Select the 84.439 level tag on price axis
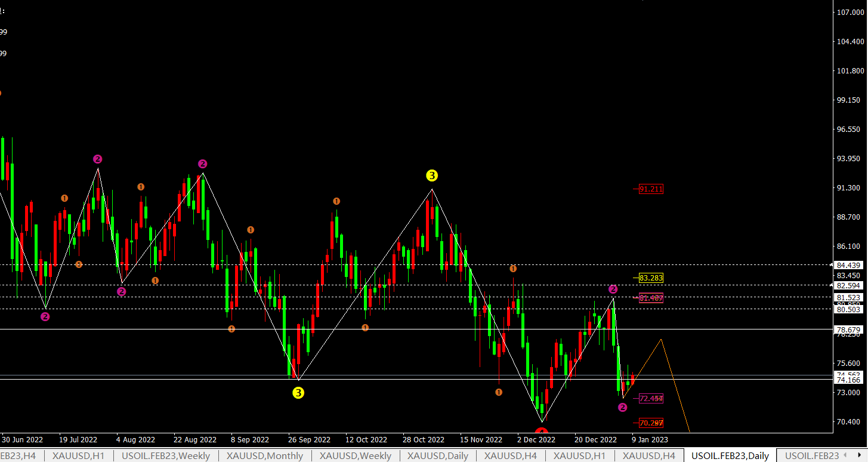Image resolution: width=868 pixels, height=462 pixels. point(848,265)
